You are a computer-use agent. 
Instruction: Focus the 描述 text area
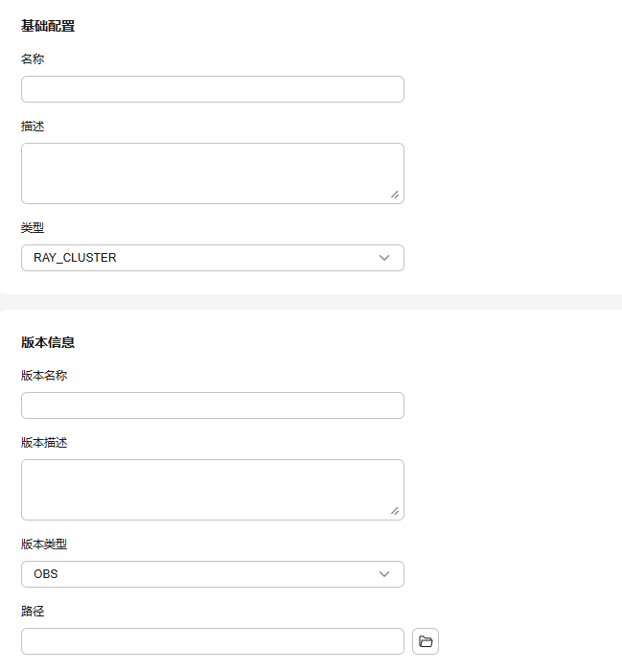coord(213,174)
